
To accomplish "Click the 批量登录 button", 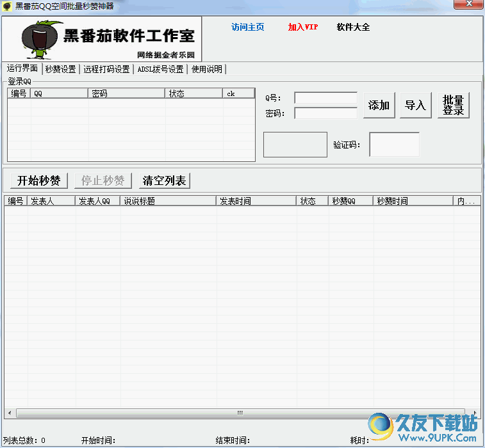I will 454,105.
